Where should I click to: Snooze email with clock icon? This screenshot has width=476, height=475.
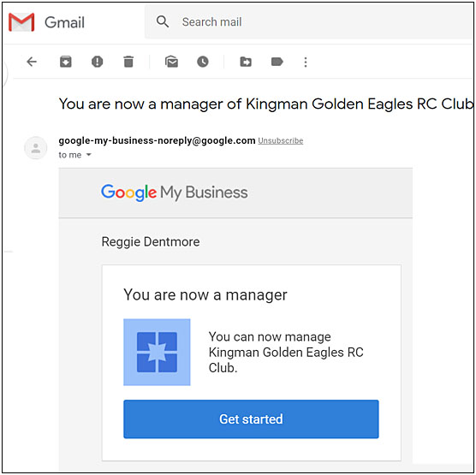point(203,62)
